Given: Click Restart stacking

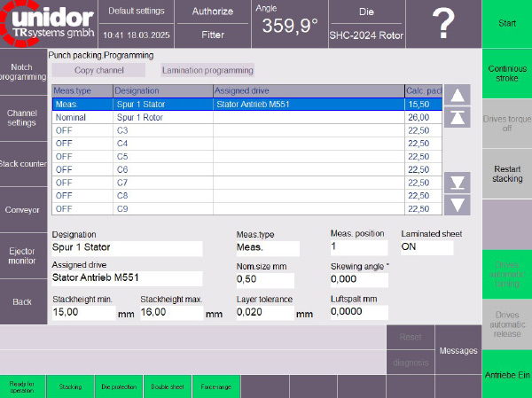Looking at the screenshot, I should click(507, 174).
